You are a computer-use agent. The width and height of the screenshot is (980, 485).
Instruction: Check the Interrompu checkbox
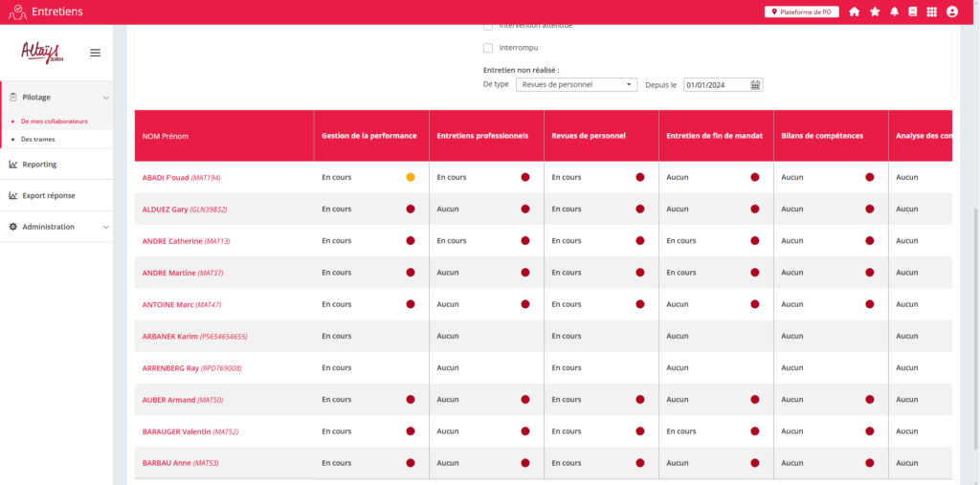(488, 48)
